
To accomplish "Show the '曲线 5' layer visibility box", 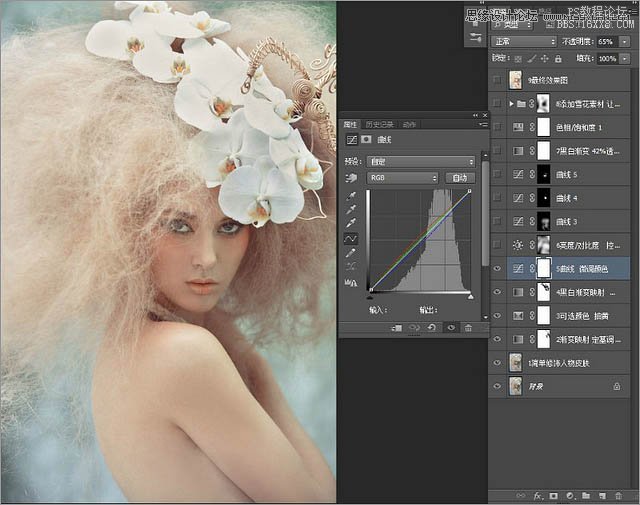I will 497,174.
